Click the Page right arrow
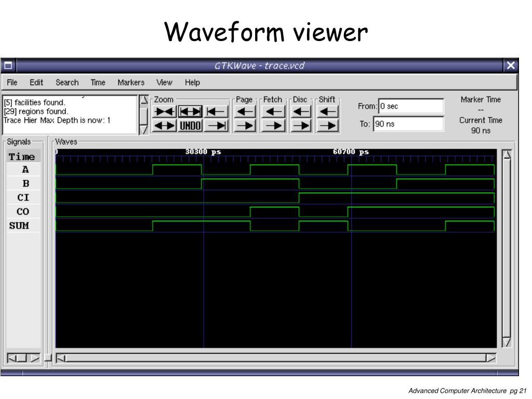 tap(245, 126)
